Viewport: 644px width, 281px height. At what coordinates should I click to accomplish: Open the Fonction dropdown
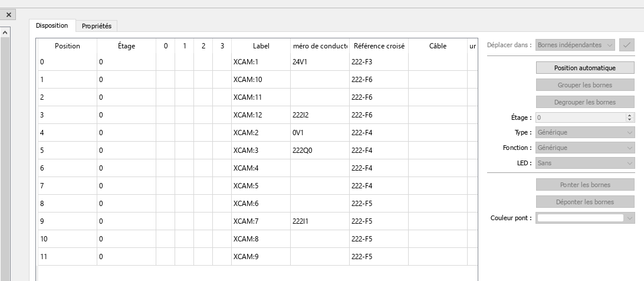tap(584, 148)
